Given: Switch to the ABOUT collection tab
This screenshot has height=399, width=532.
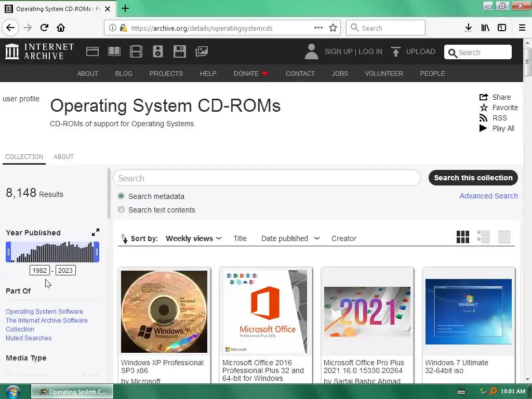Looking at the screenshot, I should 63,157.
